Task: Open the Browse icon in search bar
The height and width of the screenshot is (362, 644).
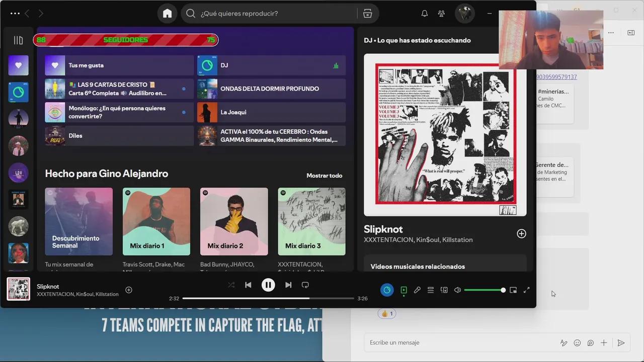Action: coord(367,14)
